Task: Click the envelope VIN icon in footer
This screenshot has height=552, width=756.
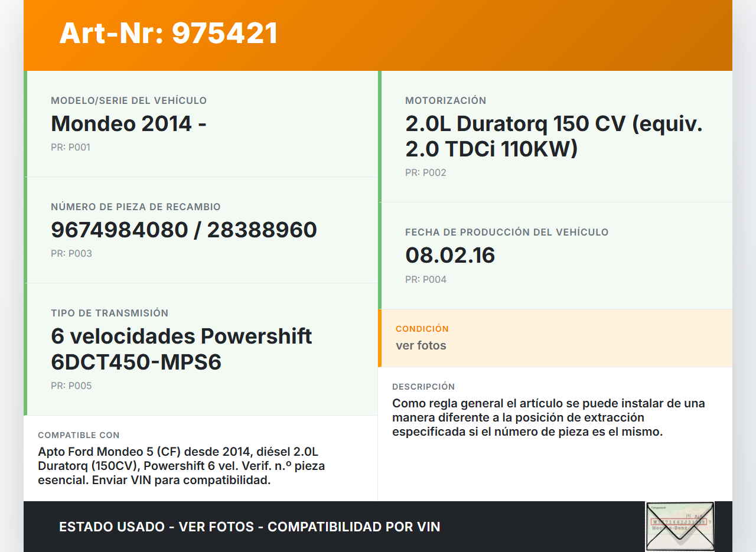Action: point(680,526)
